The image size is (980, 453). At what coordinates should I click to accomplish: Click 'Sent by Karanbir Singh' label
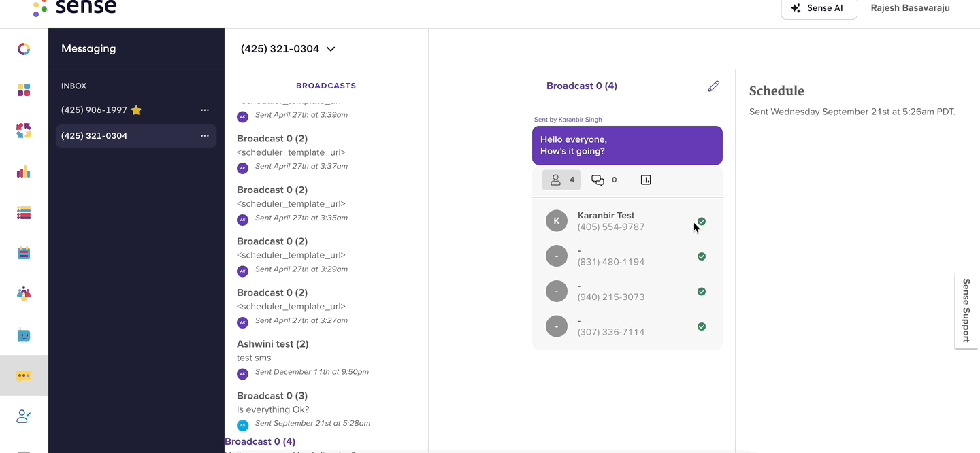568,120
